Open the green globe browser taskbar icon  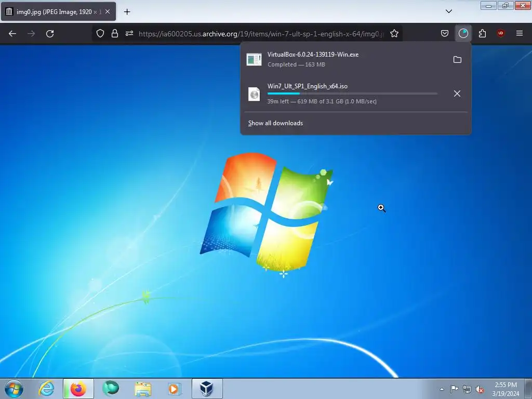pyautogui.click(x=111, y=389)
